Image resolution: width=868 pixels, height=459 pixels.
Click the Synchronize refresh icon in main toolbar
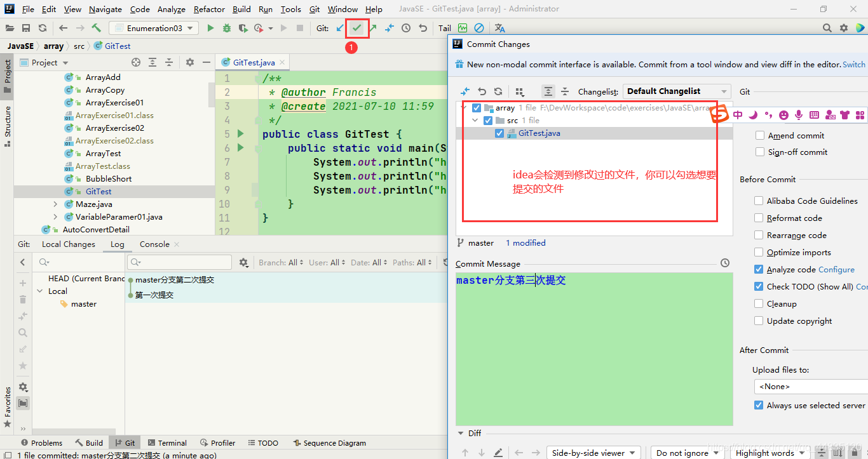43,28
